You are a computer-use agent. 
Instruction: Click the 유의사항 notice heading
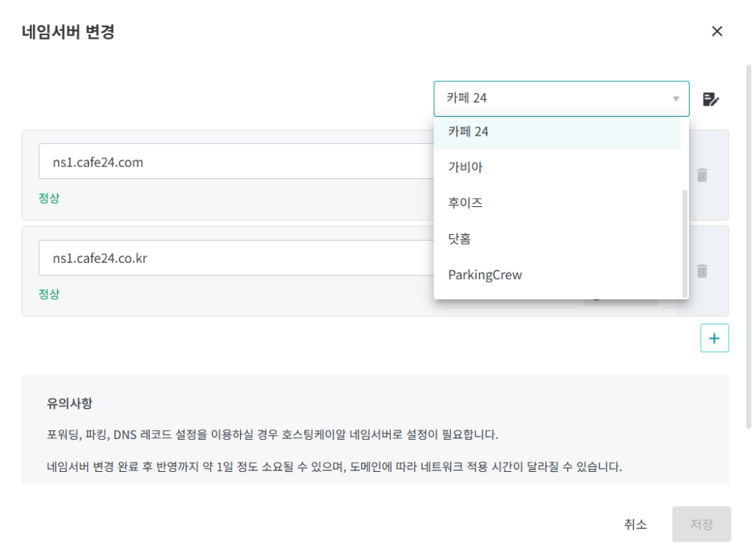(x=69, y=404)
